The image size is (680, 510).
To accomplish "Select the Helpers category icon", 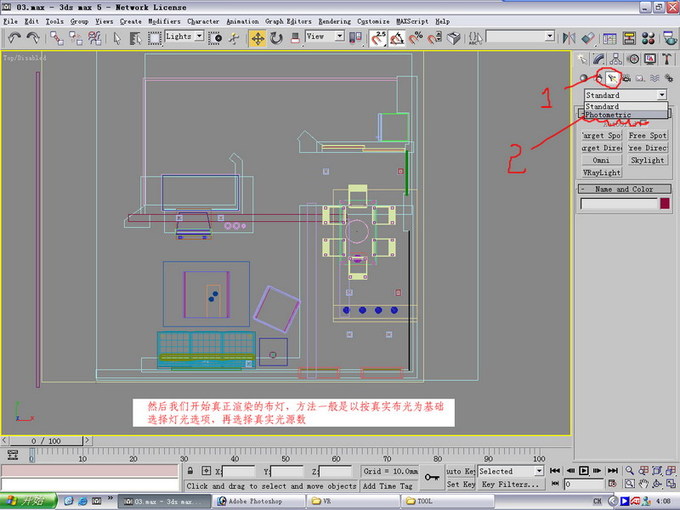I will click(x=640, y=78).
